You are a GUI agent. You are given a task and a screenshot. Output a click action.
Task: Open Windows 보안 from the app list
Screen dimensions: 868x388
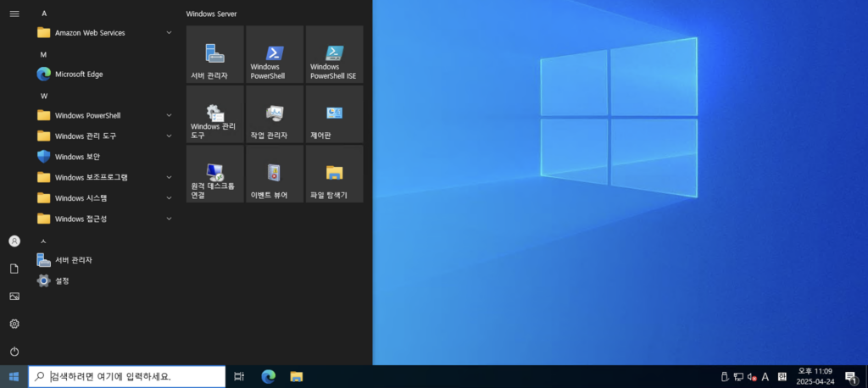[x=105, y=157]
